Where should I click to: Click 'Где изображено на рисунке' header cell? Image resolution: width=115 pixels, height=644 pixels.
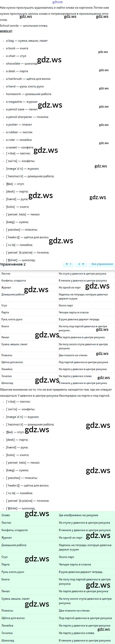(78, 515)
